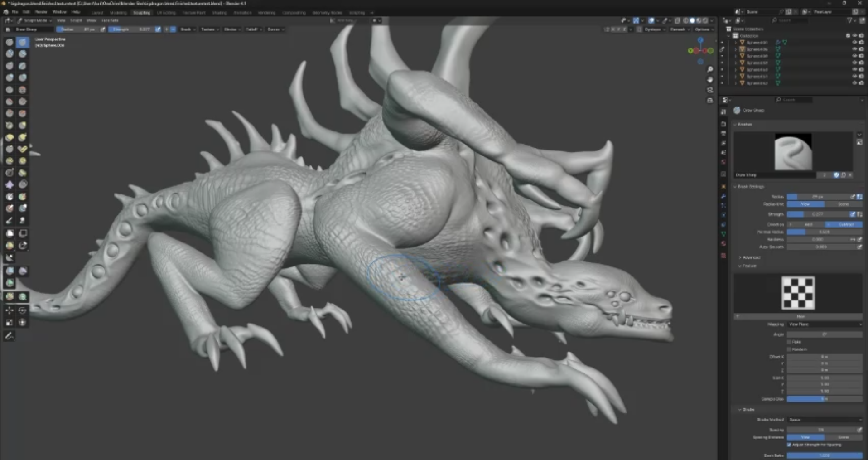Select the Box Trim tool
Screen dimensions: 868x460
point(22,245)
